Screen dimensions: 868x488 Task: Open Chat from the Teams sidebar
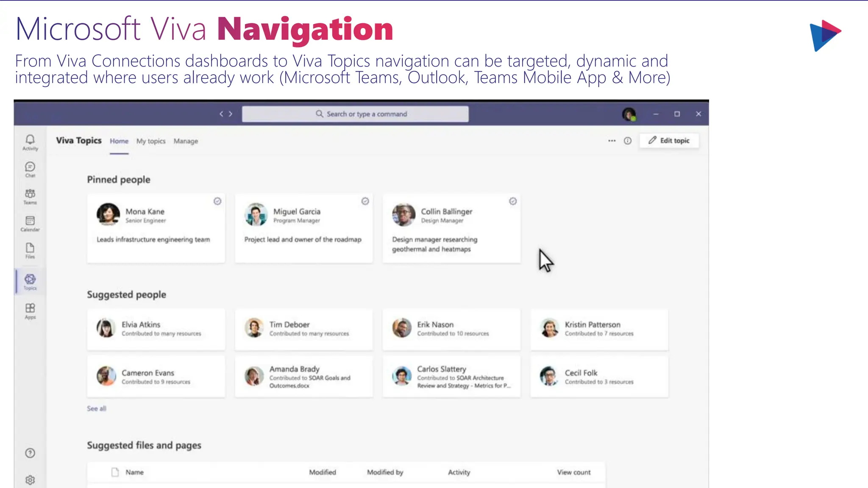tap(30, 169)
